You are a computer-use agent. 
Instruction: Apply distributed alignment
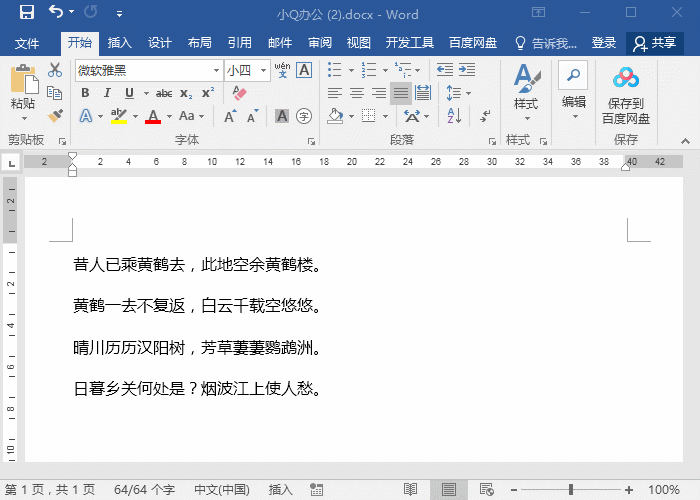[x=423, y=93]
